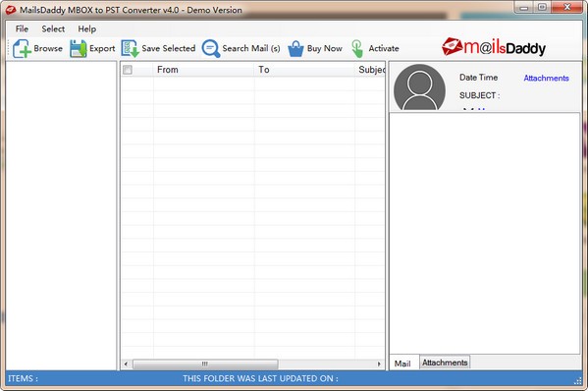The width and height of the screenshot is (588, 391).
Task: Open the Select menu
Action: point(53,28)
